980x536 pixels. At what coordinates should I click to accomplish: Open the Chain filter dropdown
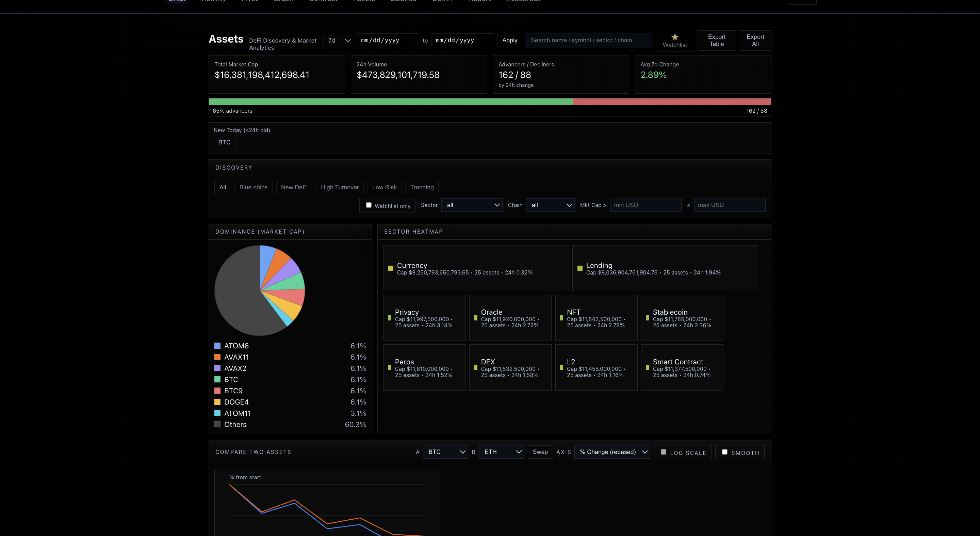point(550,205)
